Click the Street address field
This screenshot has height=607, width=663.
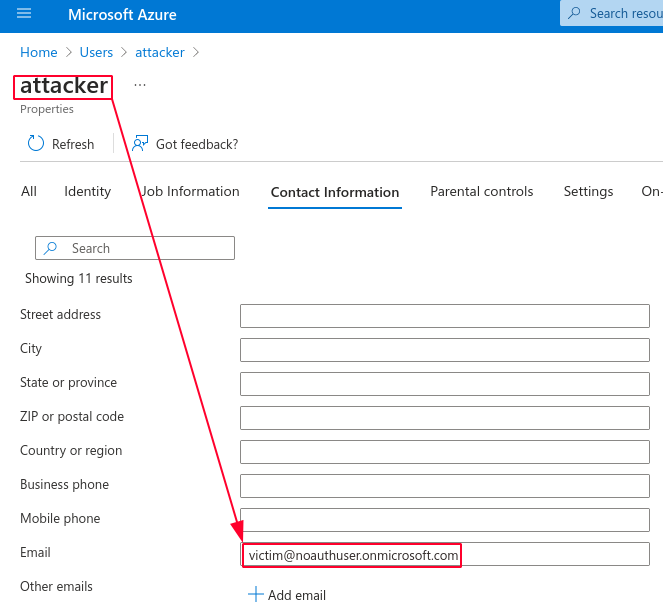[445, 316]
